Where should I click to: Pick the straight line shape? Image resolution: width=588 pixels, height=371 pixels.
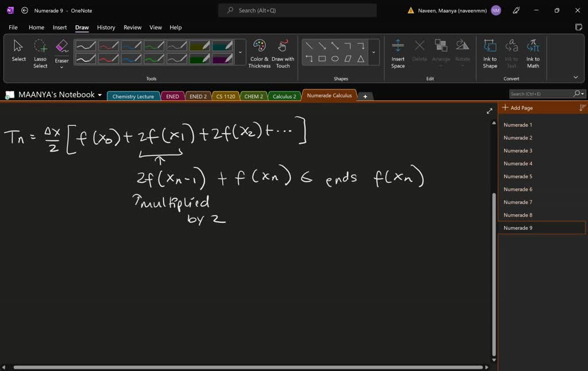(310, 45)
